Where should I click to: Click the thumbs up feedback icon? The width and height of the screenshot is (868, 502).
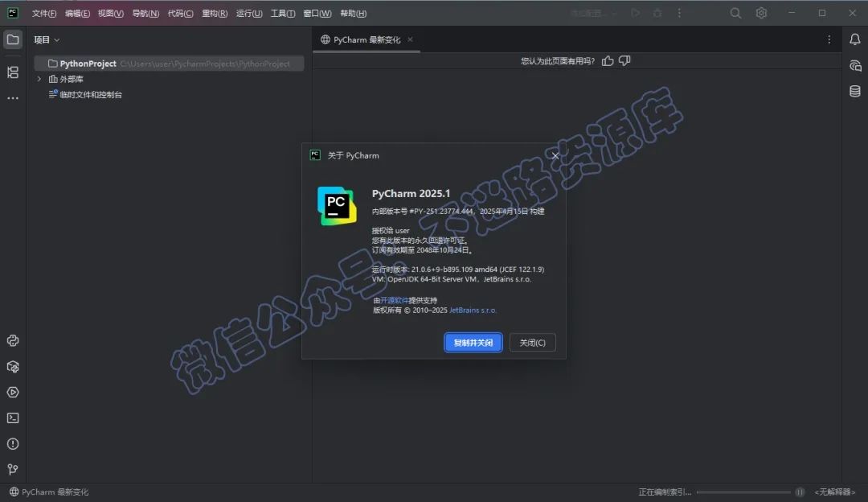pos(608,61)
